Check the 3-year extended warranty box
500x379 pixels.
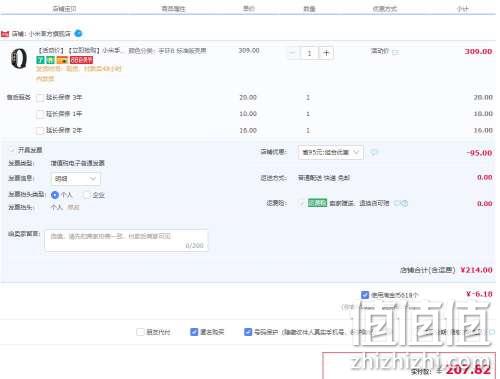tap(40, 98)
